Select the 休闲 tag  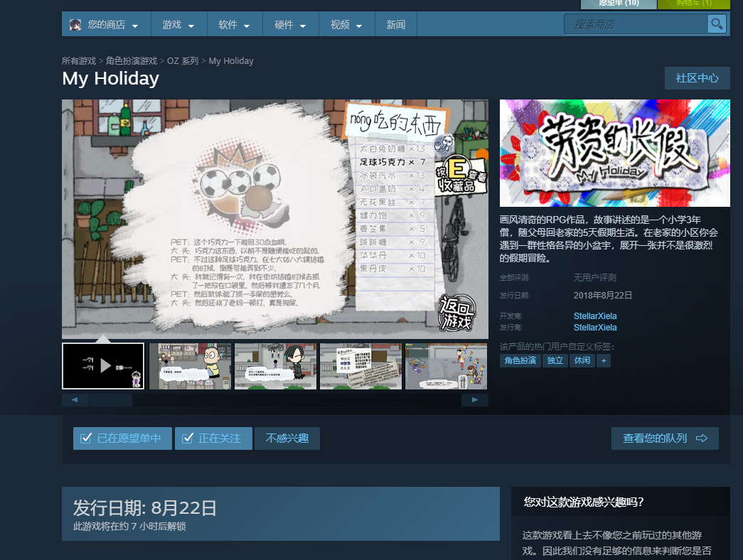[x=582, y=360]
